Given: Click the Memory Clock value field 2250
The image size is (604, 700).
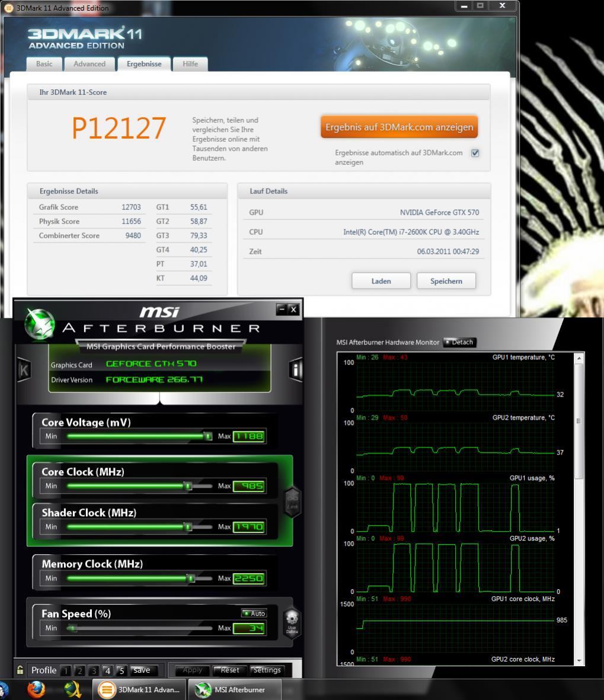Looking at the screenshot, I should (x=249, y=578).
